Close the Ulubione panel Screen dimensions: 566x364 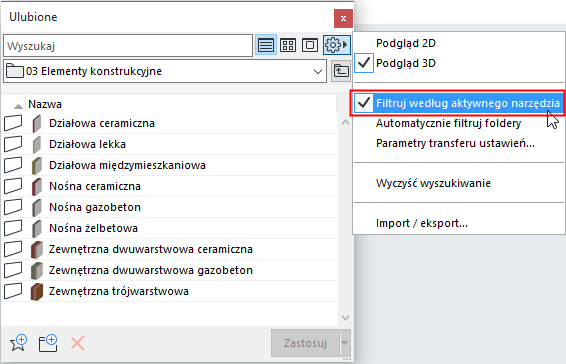point(343,18)
